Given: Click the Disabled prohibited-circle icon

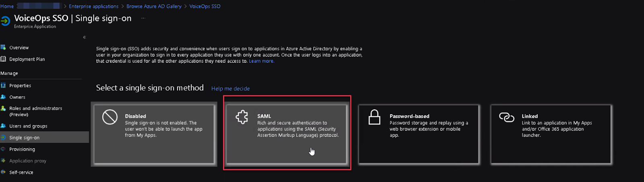Looking at the screenshot, I should (109, 117).
